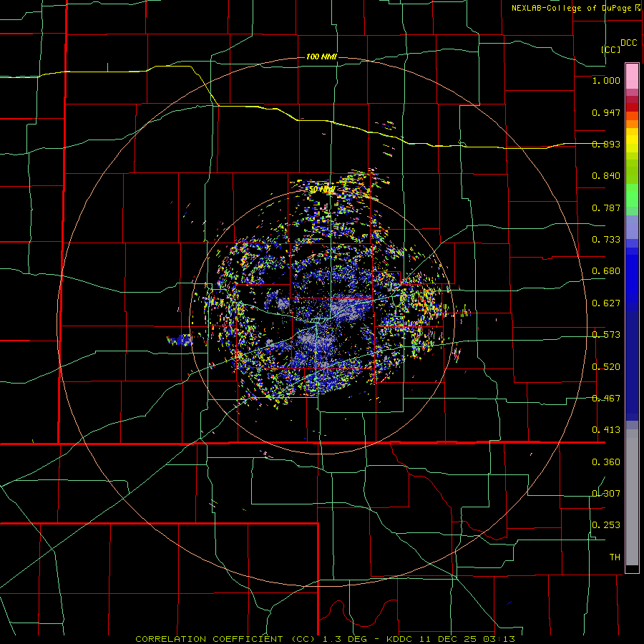Click the KDDC station identifier in caption

tap(401, 639)
